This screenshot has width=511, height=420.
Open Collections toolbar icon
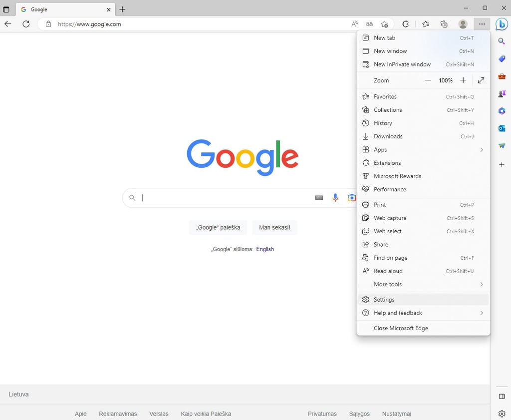[444, 24]
